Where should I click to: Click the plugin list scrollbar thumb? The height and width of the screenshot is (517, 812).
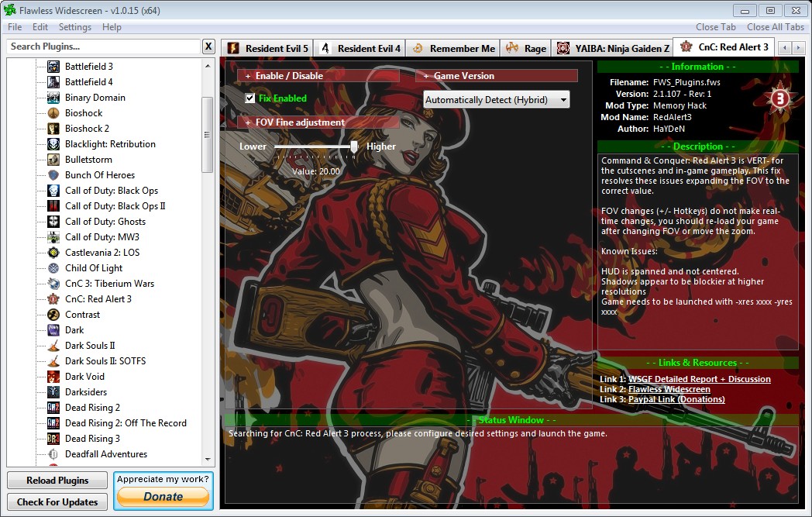tap(207, 135)
